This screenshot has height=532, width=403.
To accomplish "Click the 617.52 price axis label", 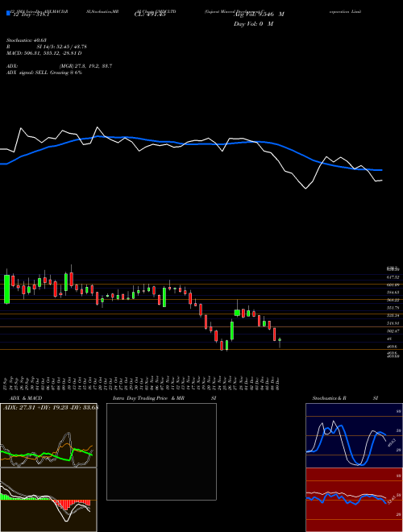I will (x=393, y=277).
